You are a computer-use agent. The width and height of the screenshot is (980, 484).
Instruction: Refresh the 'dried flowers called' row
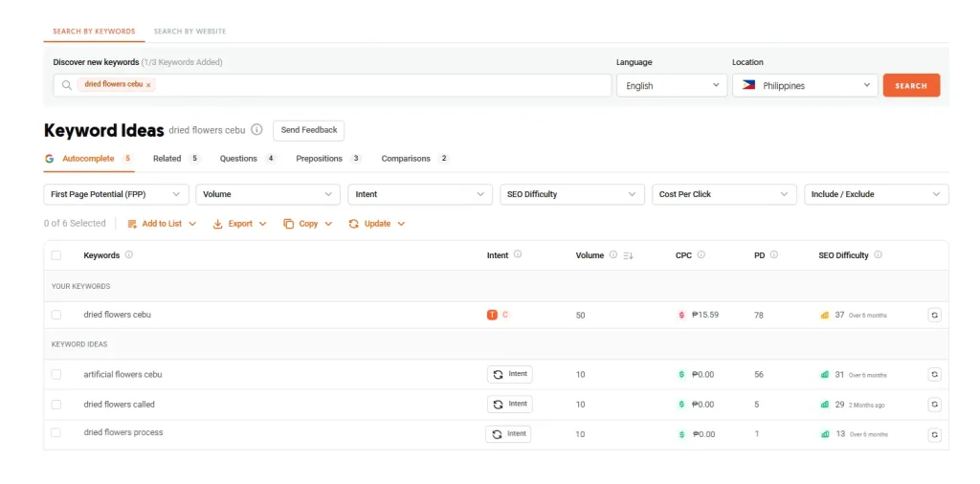pos(934,405)
